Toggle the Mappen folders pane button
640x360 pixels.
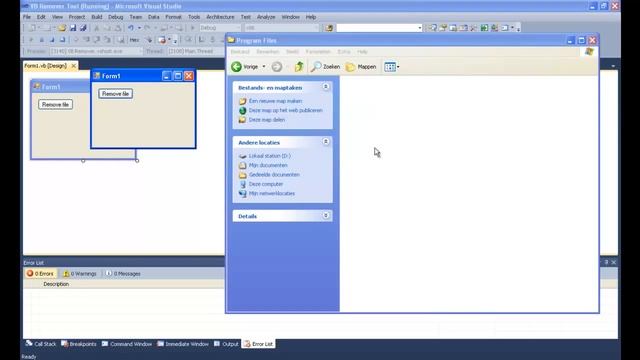tap(361, 67)
